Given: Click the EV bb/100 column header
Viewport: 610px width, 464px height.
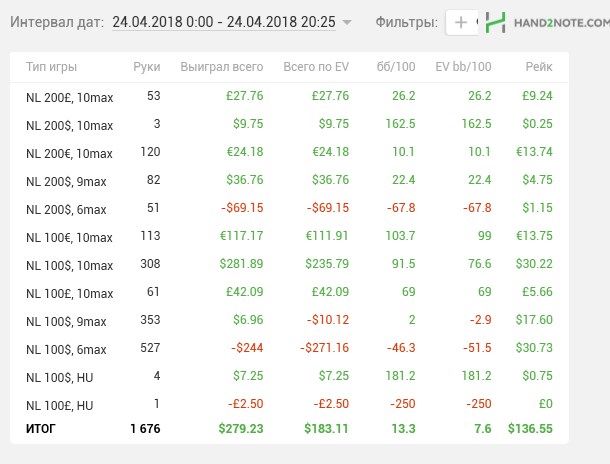Looking at the screenshot, I should coord(463,67).
